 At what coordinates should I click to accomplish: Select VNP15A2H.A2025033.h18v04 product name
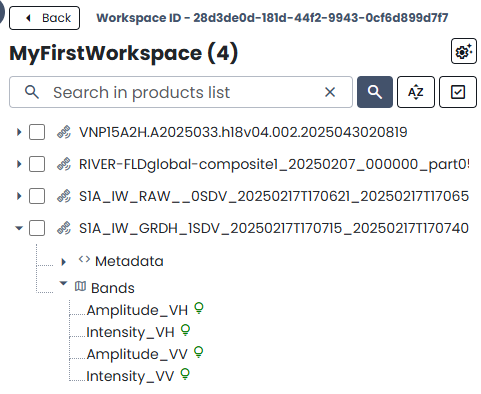point(243,132)
